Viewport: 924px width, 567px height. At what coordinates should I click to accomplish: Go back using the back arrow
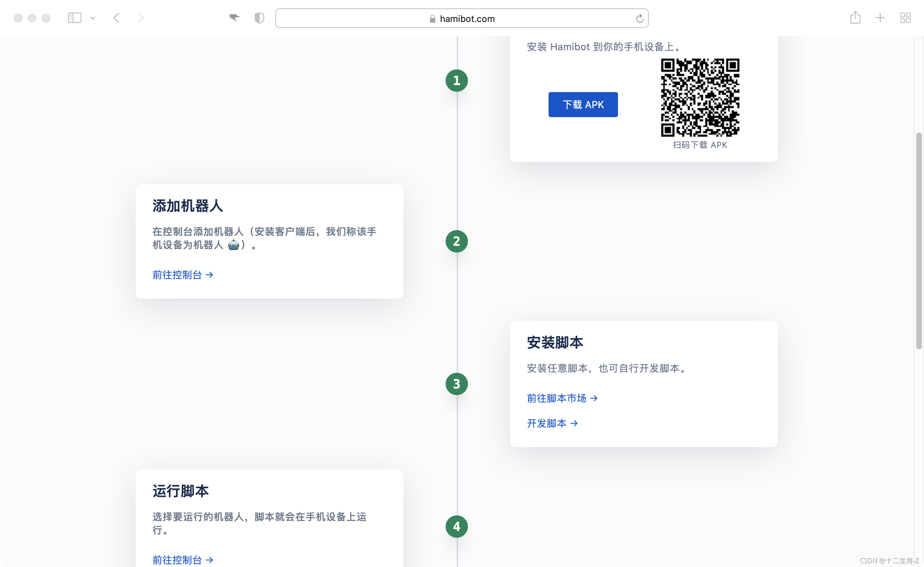tap(117, 18)
